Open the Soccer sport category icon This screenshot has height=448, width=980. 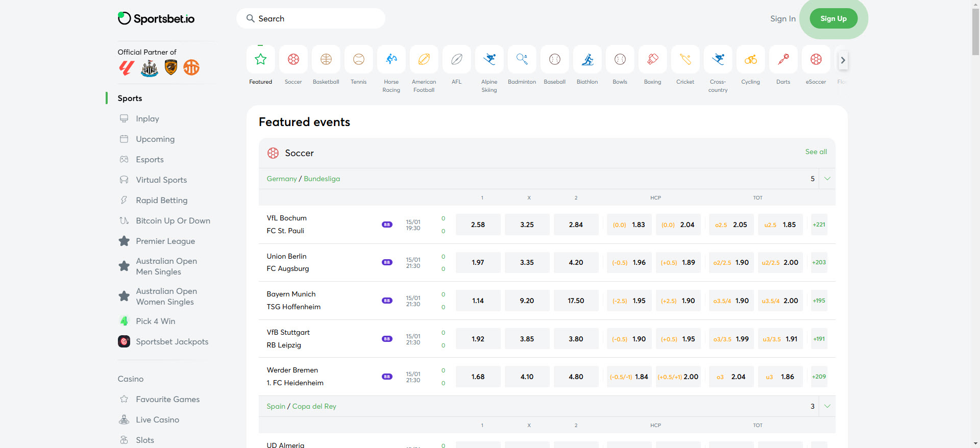coord(293,60)
